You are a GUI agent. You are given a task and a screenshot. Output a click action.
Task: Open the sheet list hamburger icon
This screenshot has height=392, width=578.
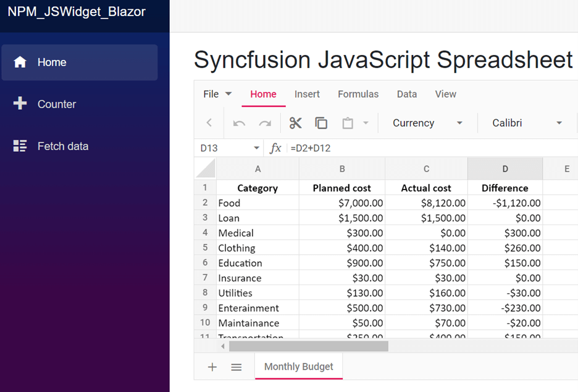tap(237, 366)
